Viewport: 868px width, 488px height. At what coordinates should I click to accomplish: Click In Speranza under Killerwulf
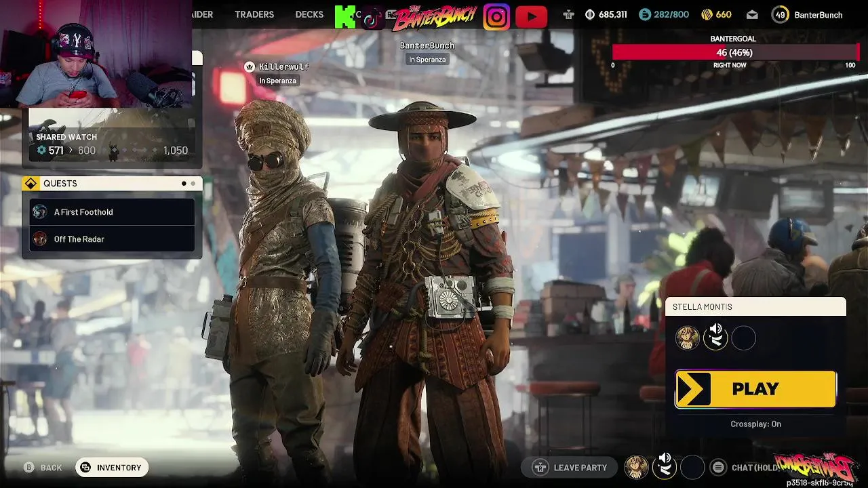coord(277,81)
